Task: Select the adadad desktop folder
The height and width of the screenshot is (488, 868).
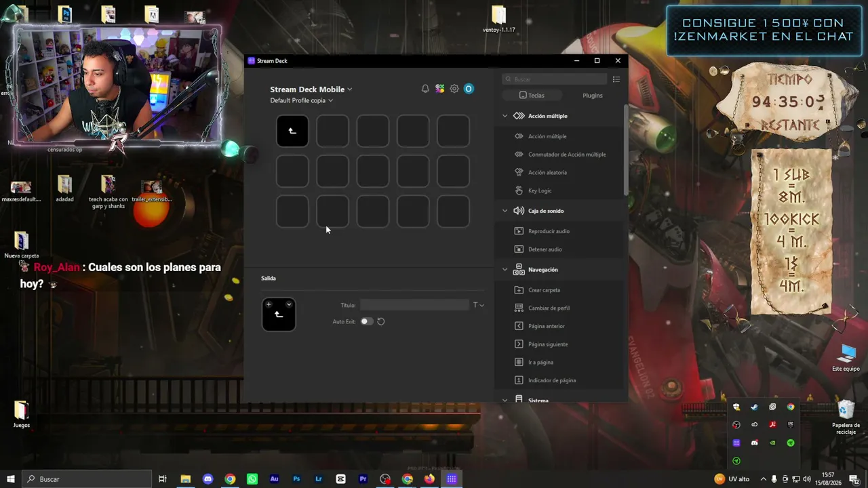Action: coord(65,189)
